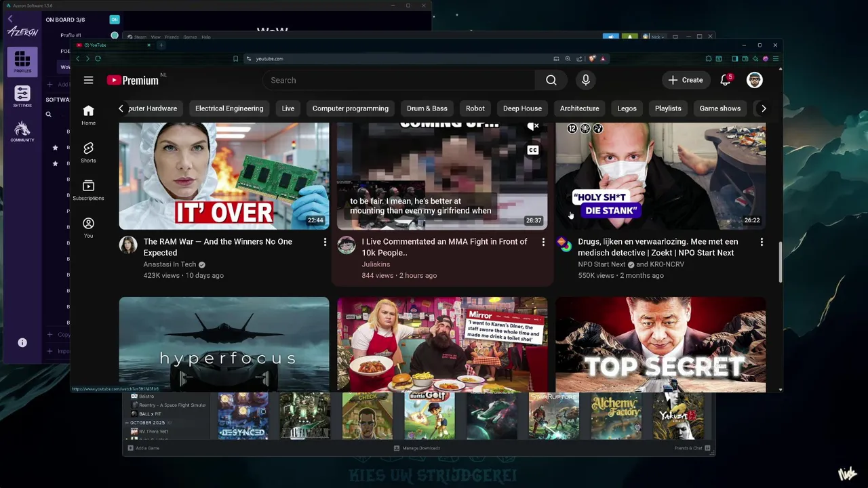
Task: Click the Create button
Action: pos(686,80)
